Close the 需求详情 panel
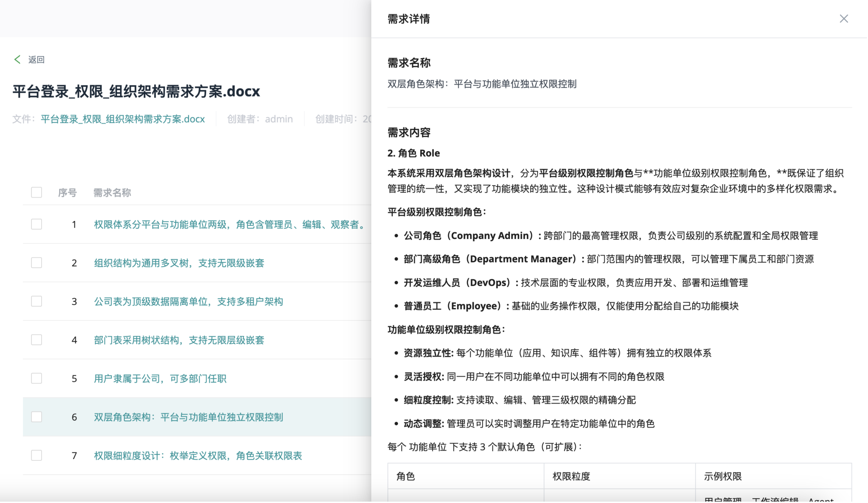Viewport: 868px width, 503px height. pyautogui.click(x=843, y=19)
